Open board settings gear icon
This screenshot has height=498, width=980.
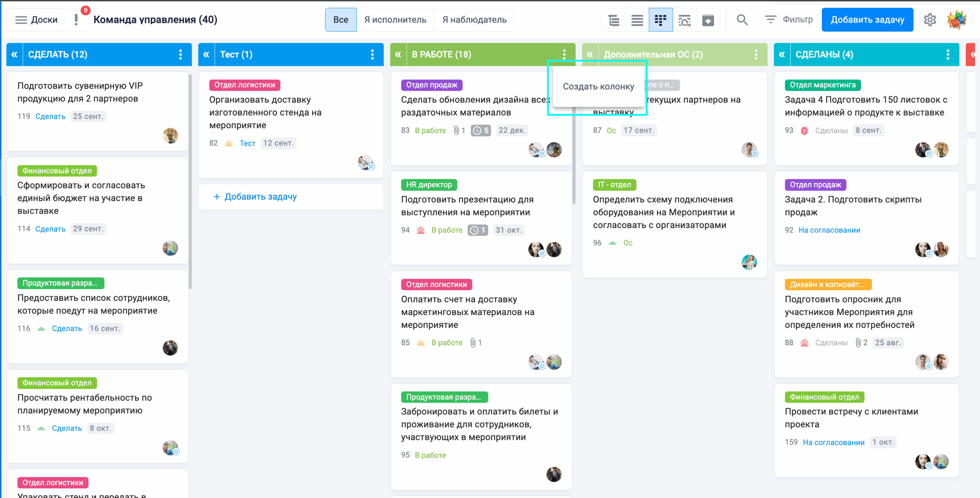(930, 20)
